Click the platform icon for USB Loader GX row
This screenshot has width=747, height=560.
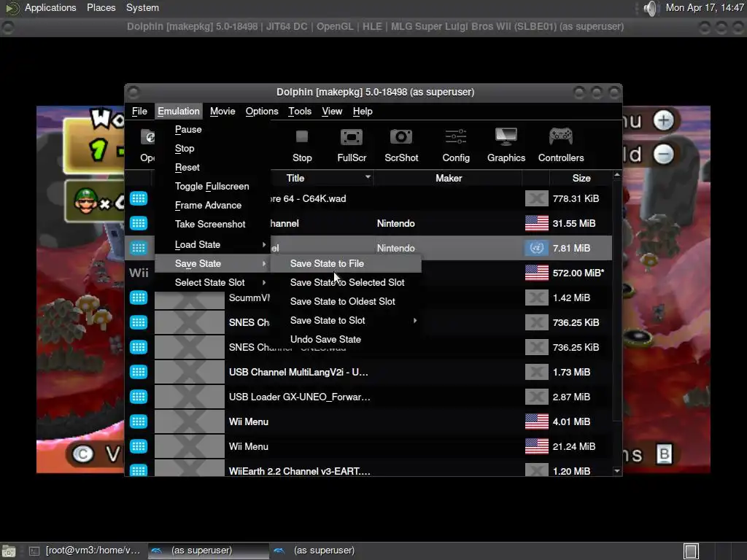[139, 396]
